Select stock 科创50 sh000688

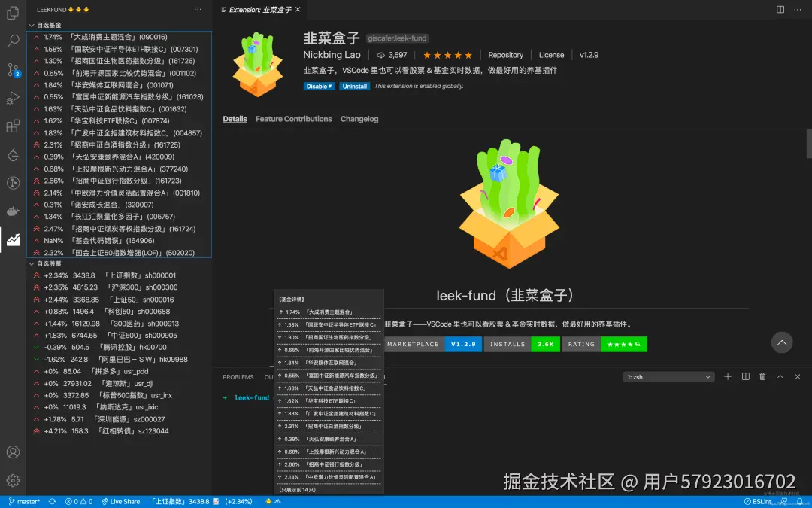coord(119,312)
